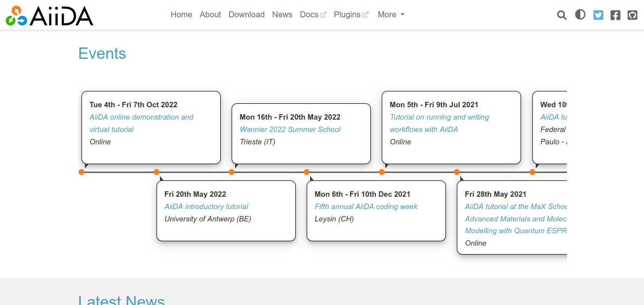Image resolution: width=644 pixels, height=305 pixels.
Task: Click 'Online' in the Oct 2022 event card
Action: [100, 142]
